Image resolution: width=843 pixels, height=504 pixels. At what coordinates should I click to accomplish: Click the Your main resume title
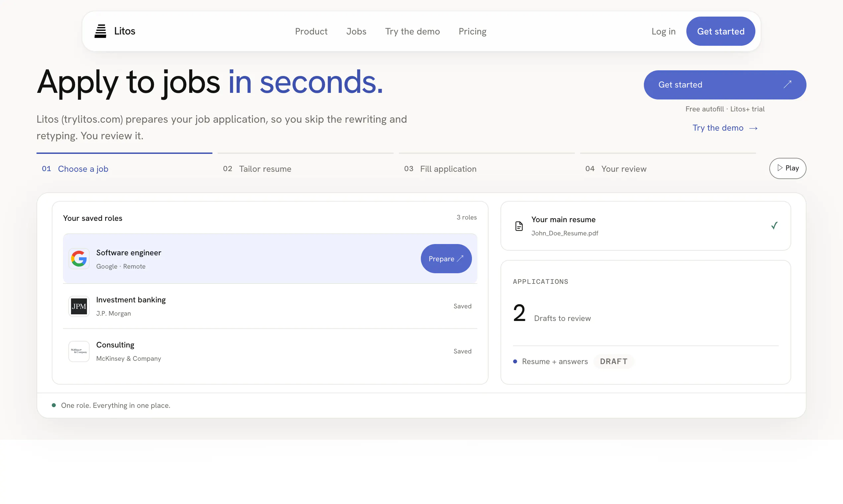pyautogui.click(x=563, y=220)
